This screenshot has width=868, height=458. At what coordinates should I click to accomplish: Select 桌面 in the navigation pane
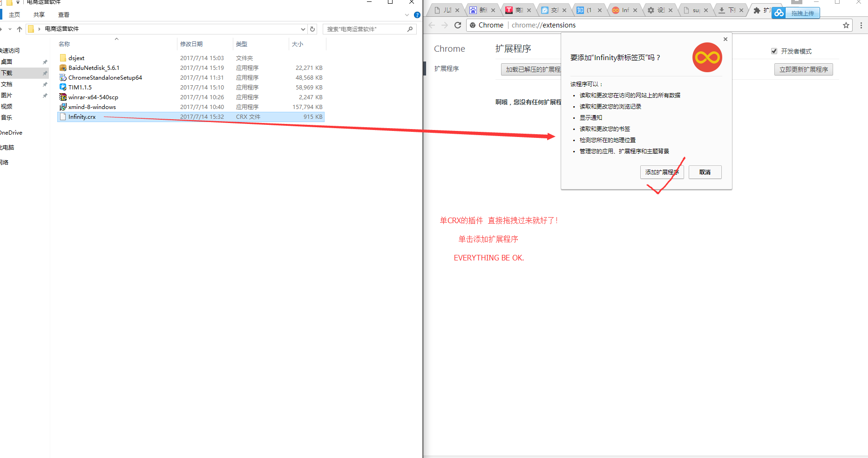click(x=7, y=62)
